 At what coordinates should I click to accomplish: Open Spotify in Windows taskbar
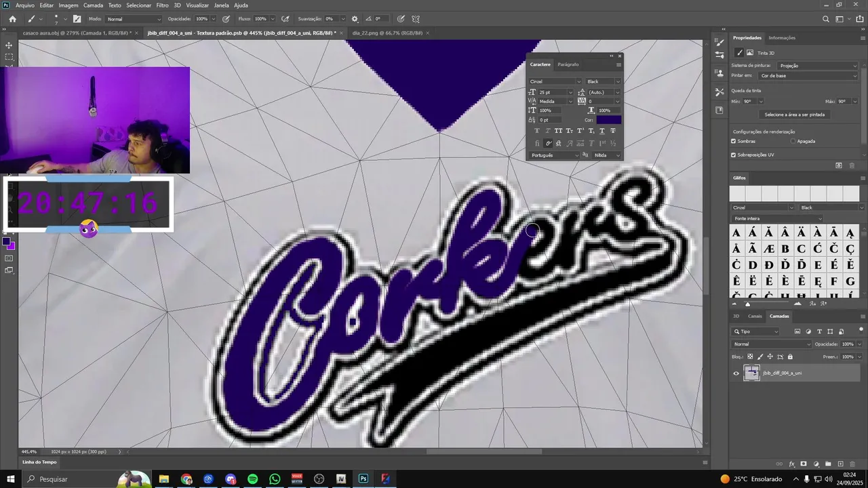(x=252, y=479)
